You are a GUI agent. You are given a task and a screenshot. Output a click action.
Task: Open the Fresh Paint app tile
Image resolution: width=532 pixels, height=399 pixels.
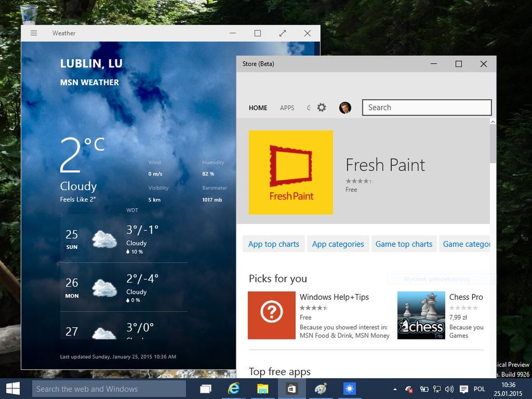coord(291,172)
